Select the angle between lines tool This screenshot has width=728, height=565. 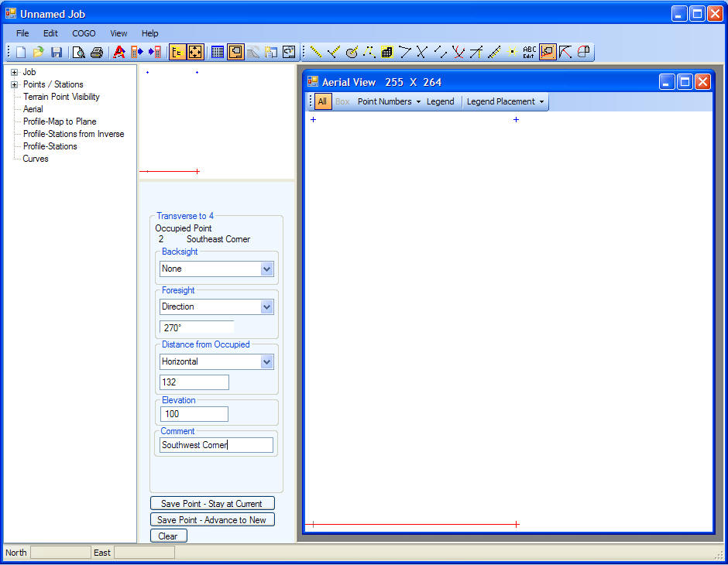click(x=405, y=52)
